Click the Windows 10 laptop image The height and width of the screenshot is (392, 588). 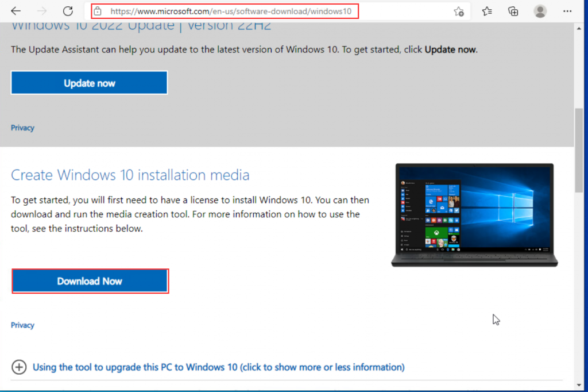[474, 215]
